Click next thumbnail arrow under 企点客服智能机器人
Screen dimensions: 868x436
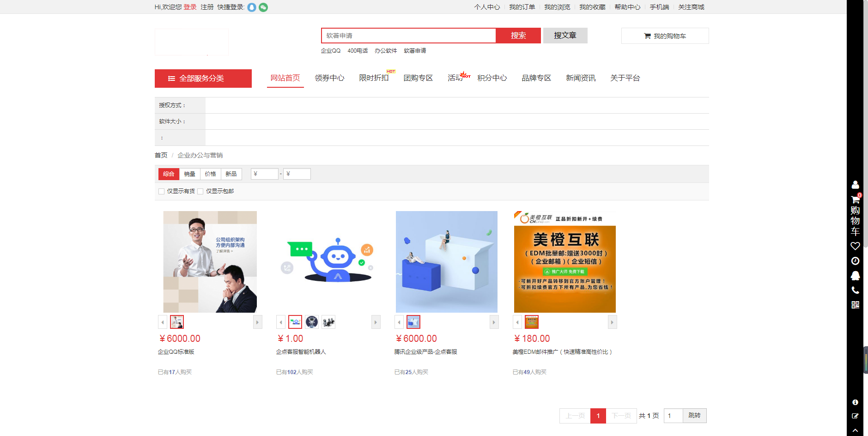click(376, 322)
